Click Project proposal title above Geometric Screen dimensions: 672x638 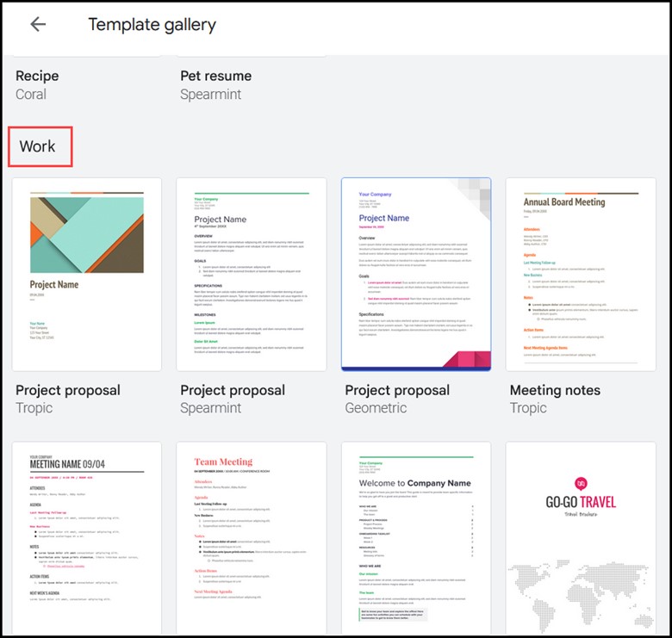[397, 390]
